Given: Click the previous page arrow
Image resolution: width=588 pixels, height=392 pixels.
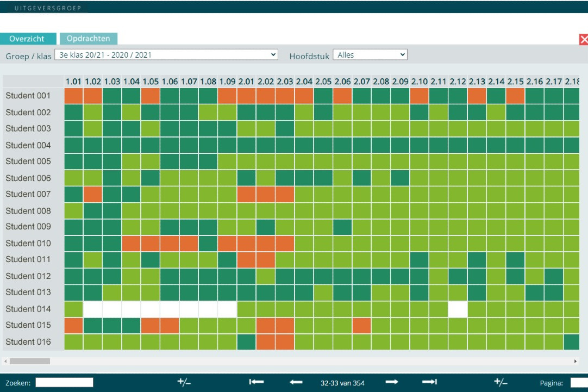Looking at the screenshot, I should 296,382.
